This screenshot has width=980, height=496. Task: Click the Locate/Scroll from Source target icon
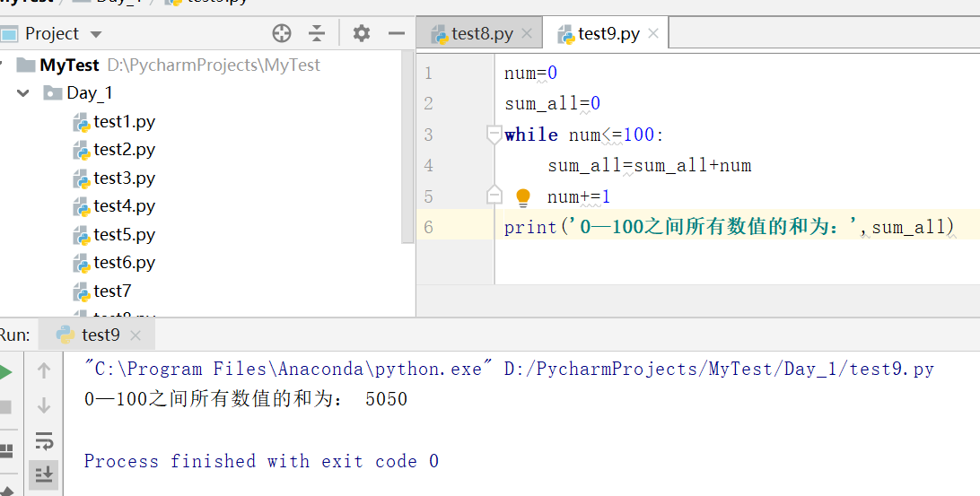(282, 33)
